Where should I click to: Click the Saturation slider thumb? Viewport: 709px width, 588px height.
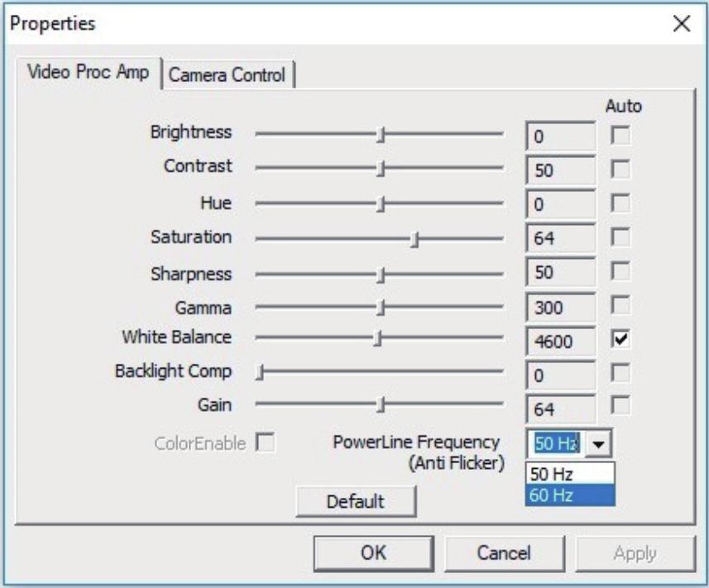pos(414,239)
